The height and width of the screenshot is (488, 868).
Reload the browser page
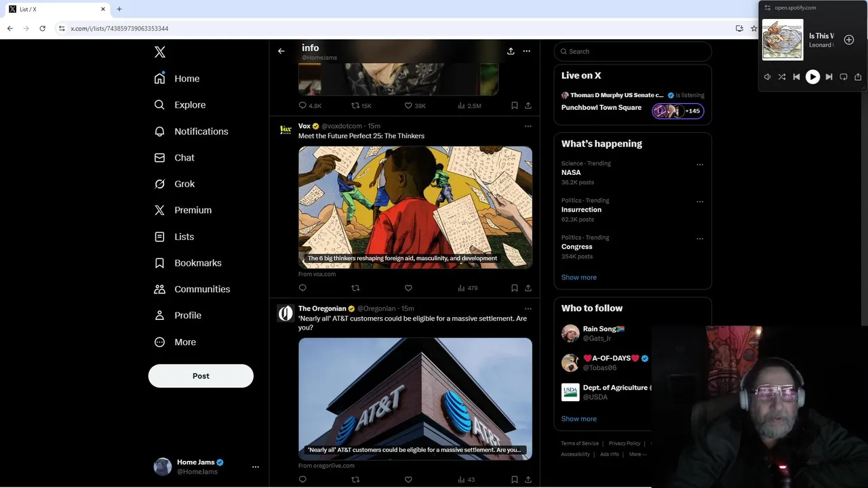[x=43, y=28]
